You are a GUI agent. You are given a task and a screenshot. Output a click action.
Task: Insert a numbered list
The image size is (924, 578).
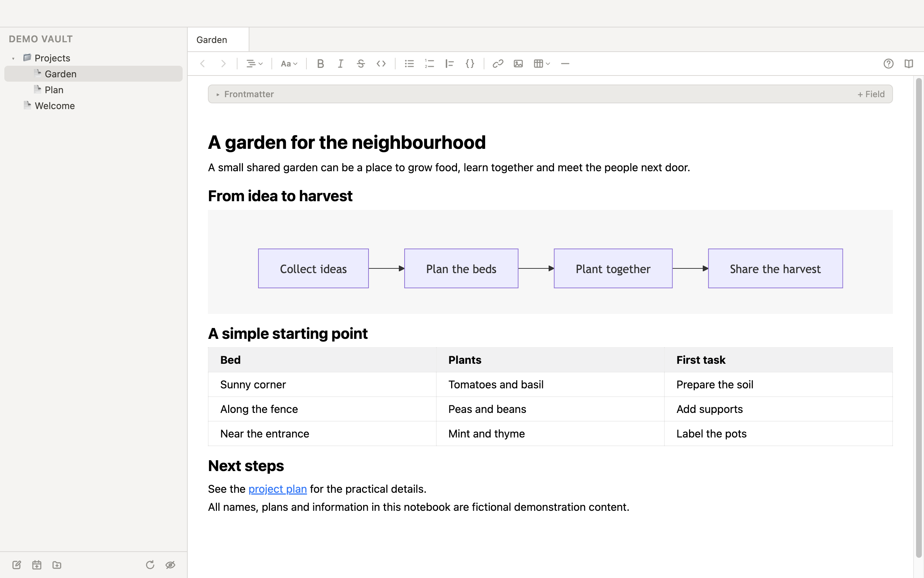coord(430,64)
